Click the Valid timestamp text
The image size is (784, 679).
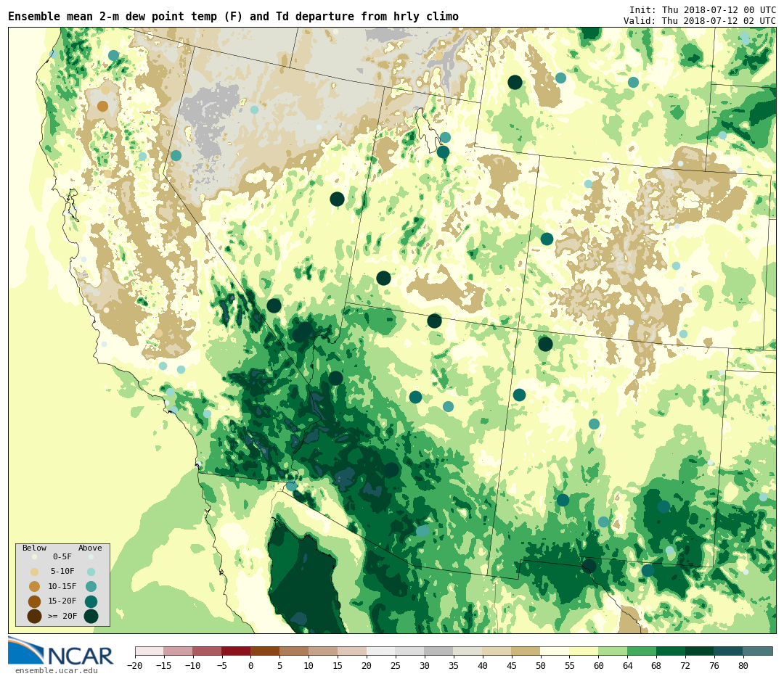point(699,21)
